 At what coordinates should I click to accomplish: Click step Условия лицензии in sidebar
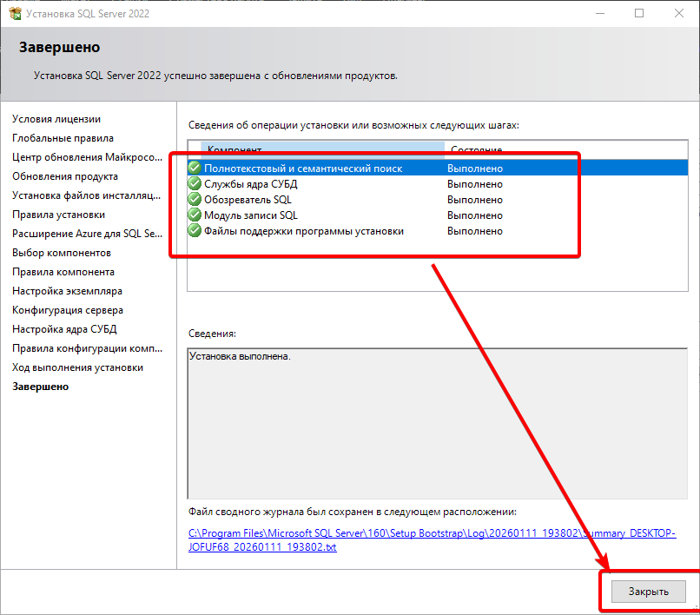tap(56, 119)
